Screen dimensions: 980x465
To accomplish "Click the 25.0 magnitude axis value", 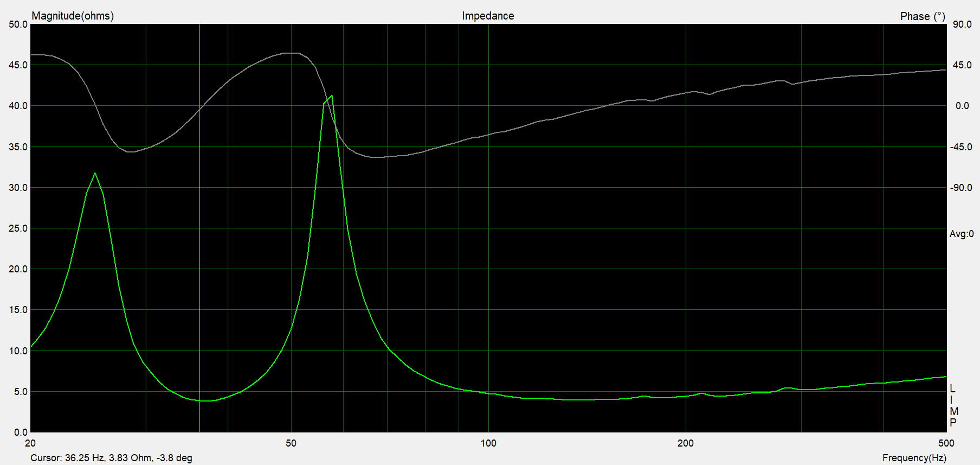I will tap(18, 228).
